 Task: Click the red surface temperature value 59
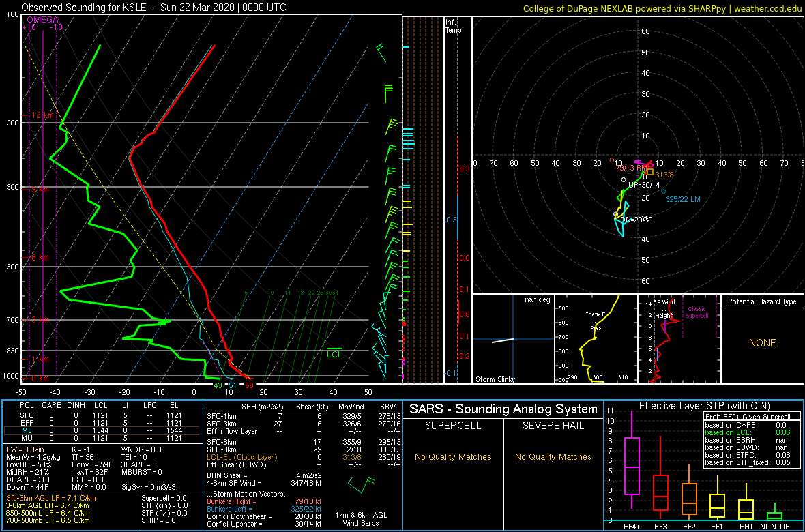249,385
